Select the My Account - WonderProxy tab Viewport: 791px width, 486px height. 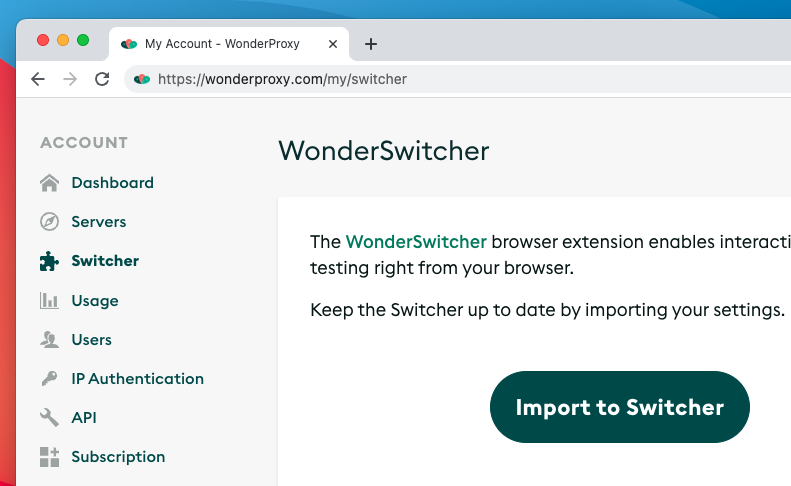pyautogui.click(x=229, y=44)
